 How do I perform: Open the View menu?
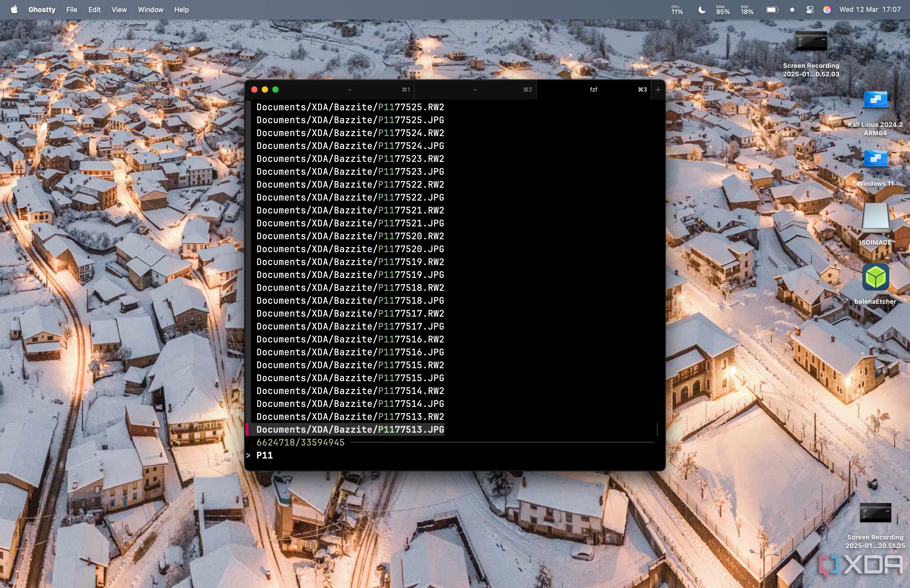pos(119,9)
